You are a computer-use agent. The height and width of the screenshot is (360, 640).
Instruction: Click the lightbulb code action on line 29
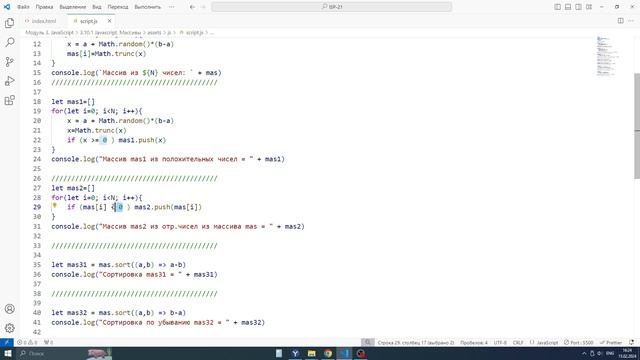(x=54, y=206)
